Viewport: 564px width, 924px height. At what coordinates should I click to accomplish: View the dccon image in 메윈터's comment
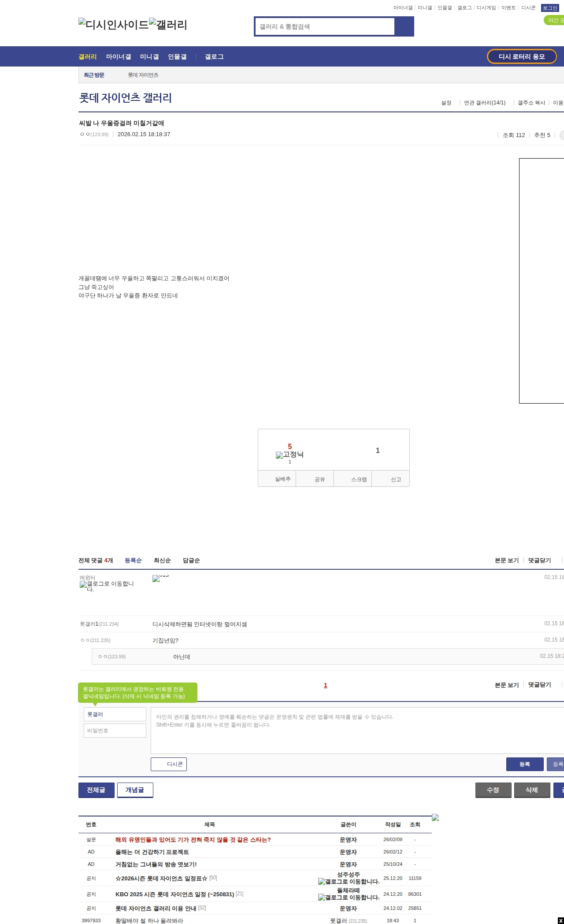[x=160, y=578]
